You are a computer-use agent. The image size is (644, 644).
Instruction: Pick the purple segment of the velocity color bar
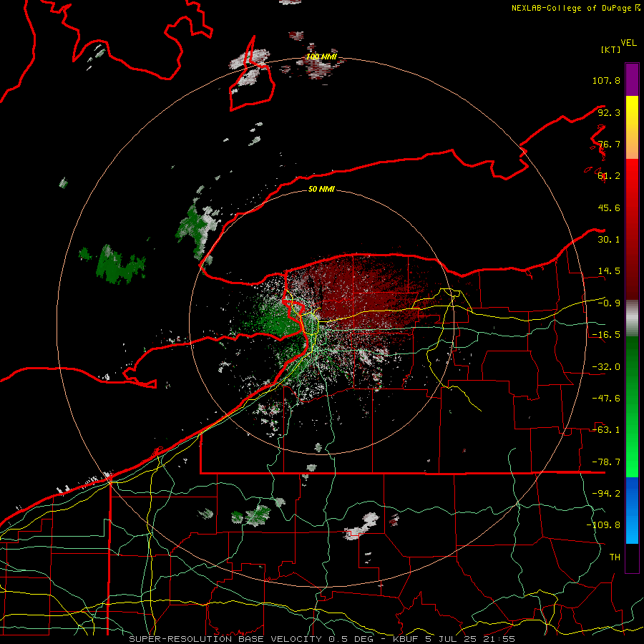pyautogui.click(x=632, y=79)
